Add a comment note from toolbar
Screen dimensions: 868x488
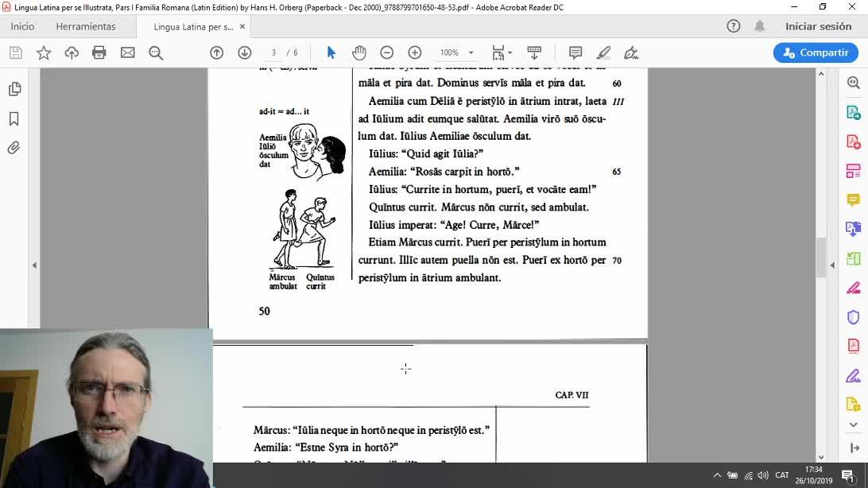575,52
